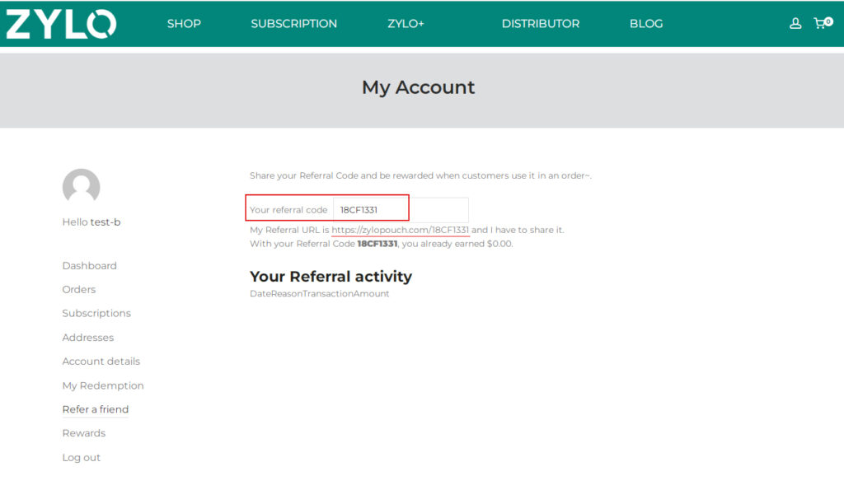Open Account details page
Image resolution: width=844 pixels, height=504 pixels.
coord(101,362)
